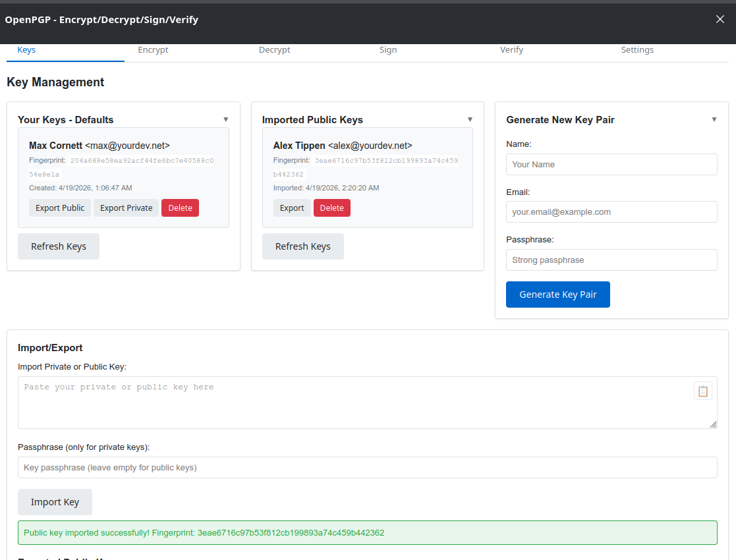Image resolution: width=736 pixels, height=560 pixels.
Task: Delete Alex Tippen's imported key
Action: [331, 208]
